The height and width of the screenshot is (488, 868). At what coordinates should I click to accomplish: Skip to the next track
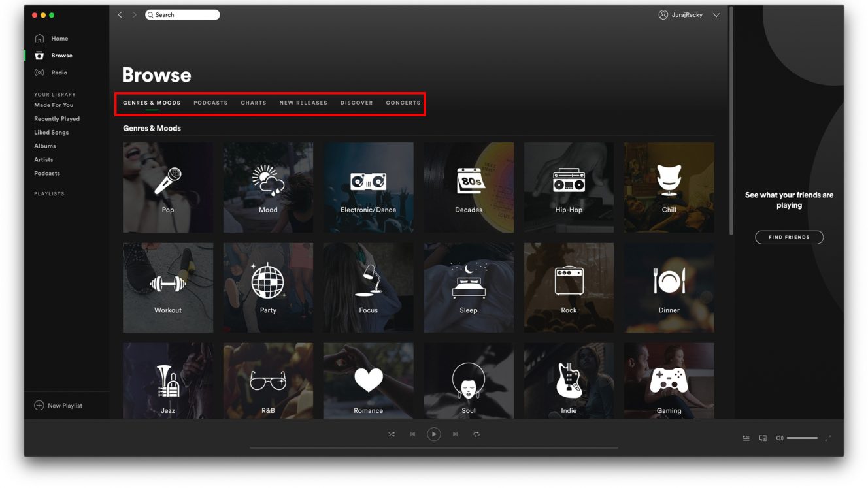[456, 434]
